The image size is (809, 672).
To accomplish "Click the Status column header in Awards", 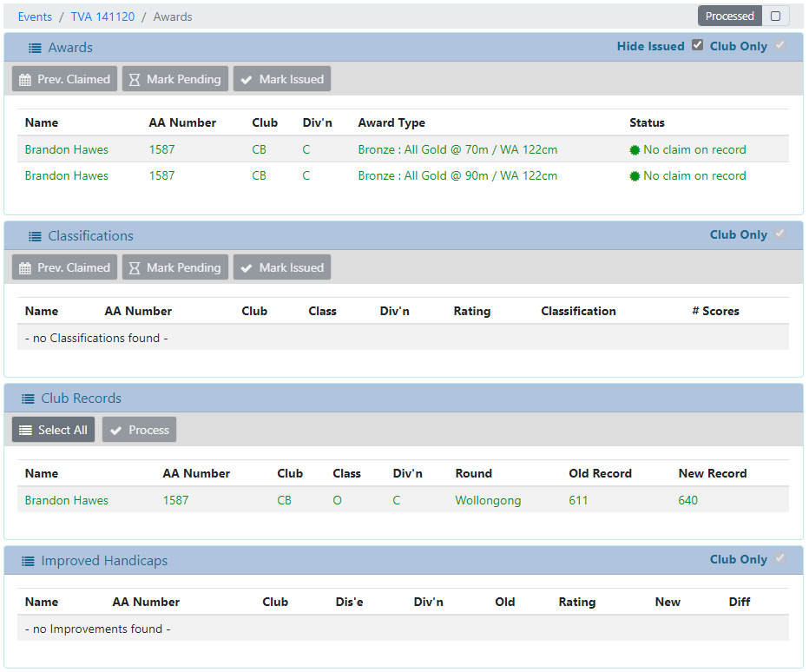I will pos(647,122).
